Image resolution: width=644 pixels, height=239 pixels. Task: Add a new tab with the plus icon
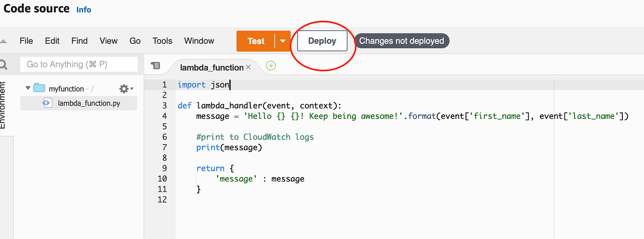(x=271, y=66)
